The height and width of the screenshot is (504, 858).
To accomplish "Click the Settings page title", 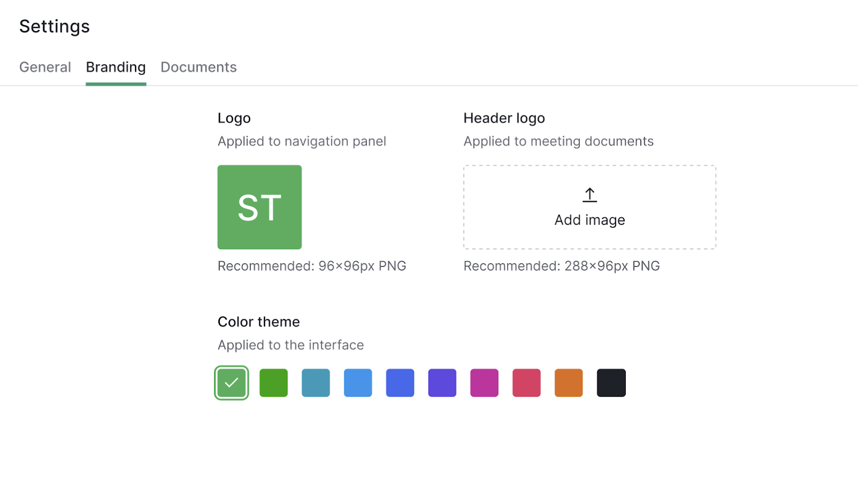I will (x=55, y=26).
